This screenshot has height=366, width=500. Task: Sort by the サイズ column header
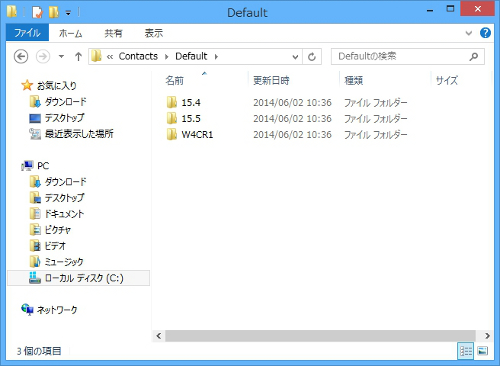pyautogui.click(x=447, y=80)
